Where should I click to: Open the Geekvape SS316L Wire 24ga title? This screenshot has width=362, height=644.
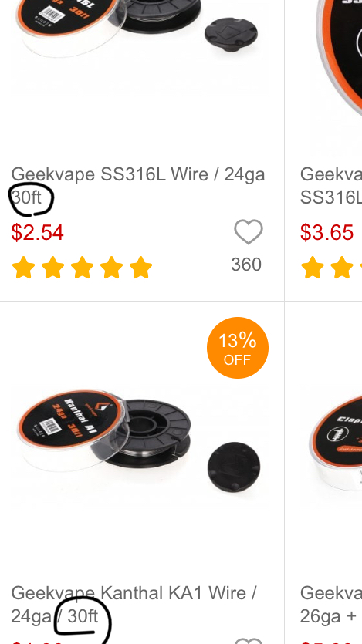(x=138, y=186)
